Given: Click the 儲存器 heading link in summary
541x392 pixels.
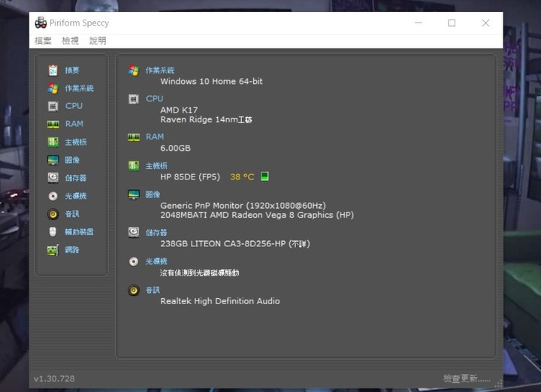Looking at the screenshot, I should pyautogui.click(x=156, y=233).
